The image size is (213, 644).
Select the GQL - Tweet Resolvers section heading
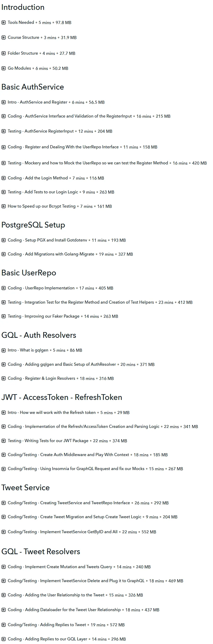41,552
